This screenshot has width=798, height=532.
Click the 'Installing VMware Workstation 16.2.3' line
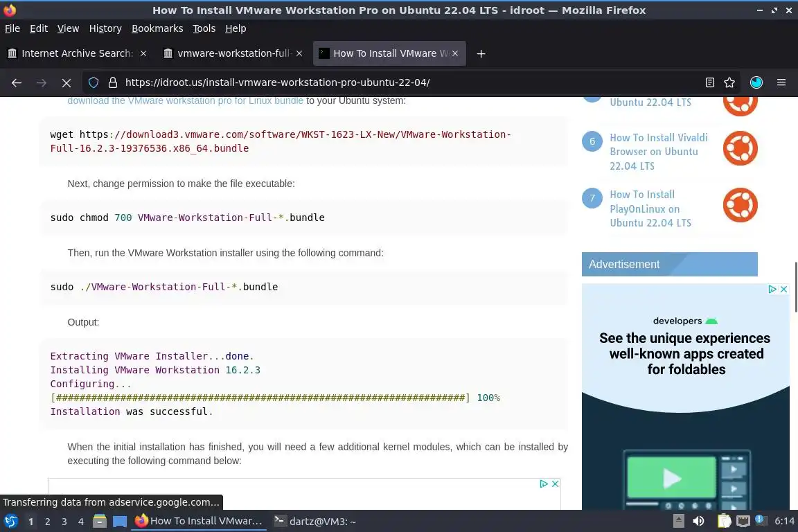coord(155,370)
